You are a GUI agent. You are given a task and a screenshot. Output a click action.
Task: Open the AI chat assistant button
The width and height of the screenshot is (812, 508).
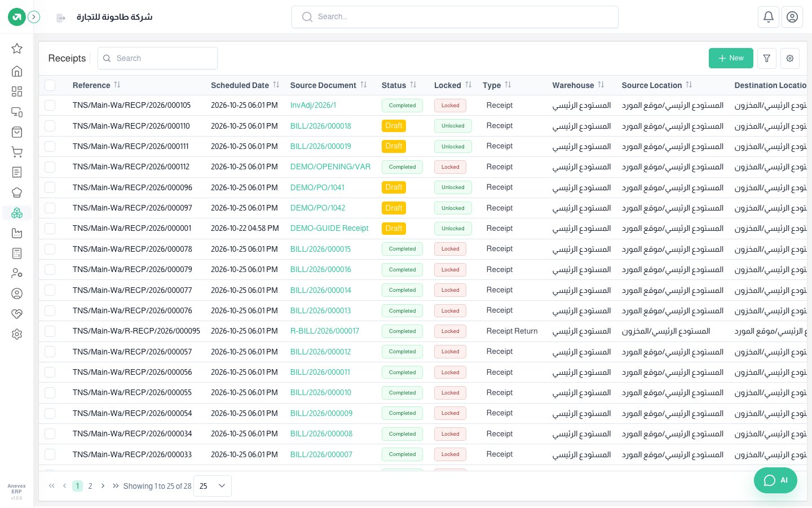[775, 480]
